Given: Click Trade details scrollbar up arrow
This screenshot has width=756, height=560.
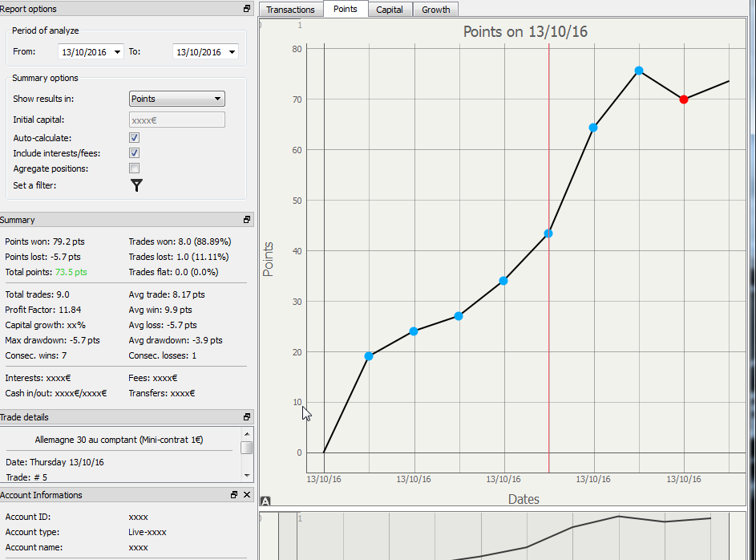Looking at the screenshot, I should 247,434.
